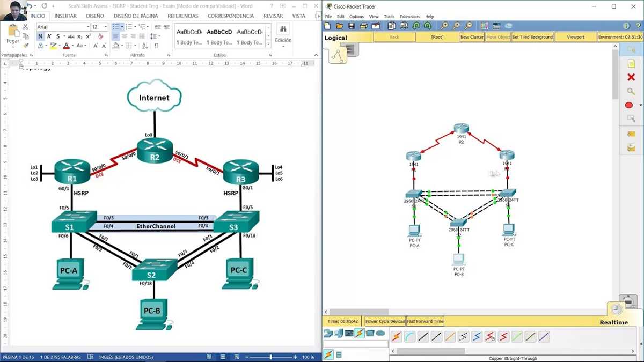
Task: Open DISEÑO DE PÁGINA ribbon tab
Action: (x=136, y=16)
